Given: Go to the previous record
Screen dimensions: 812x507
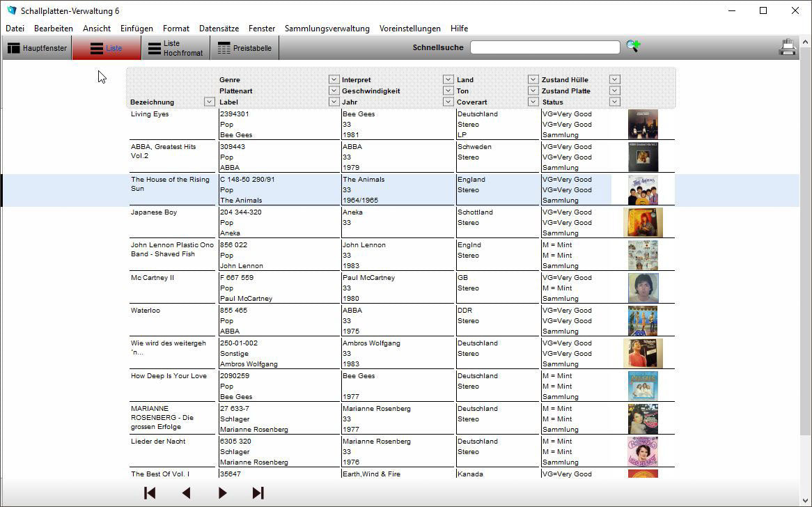Looking at the screenshot, I should 186,493.
